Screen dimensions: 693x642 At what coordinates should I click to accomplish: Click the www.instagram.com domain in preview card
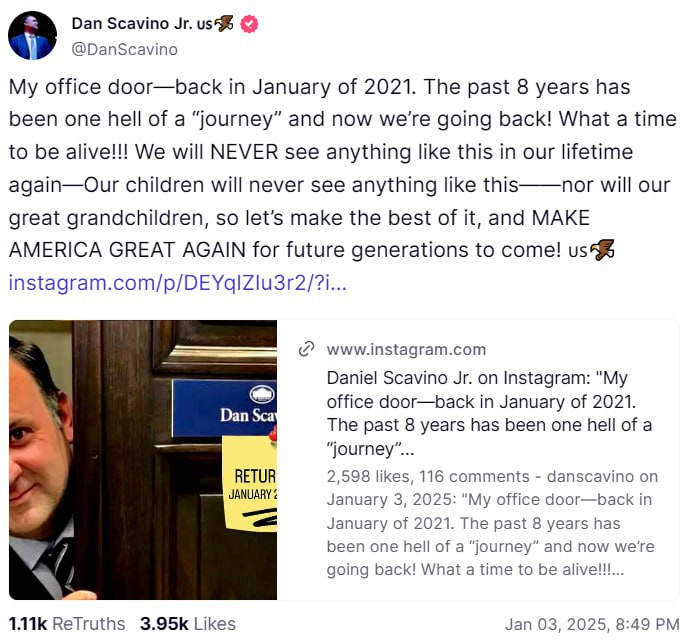coord(406,350)
